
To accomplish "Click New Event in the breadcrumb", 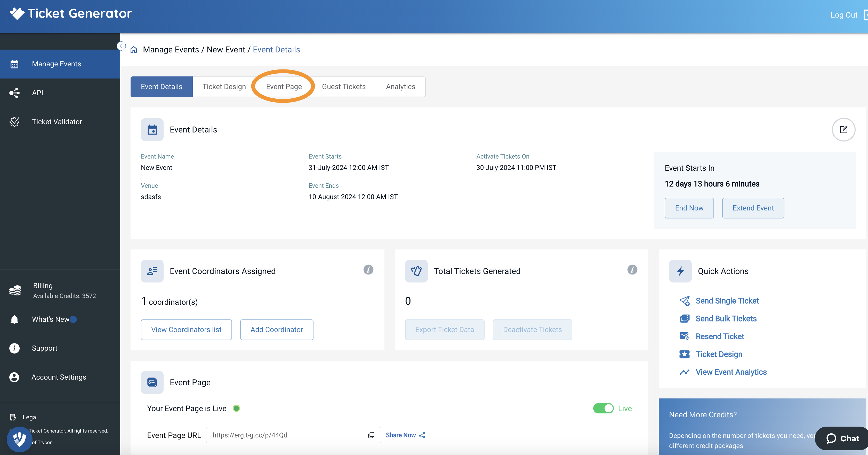I will coord(226,50).
